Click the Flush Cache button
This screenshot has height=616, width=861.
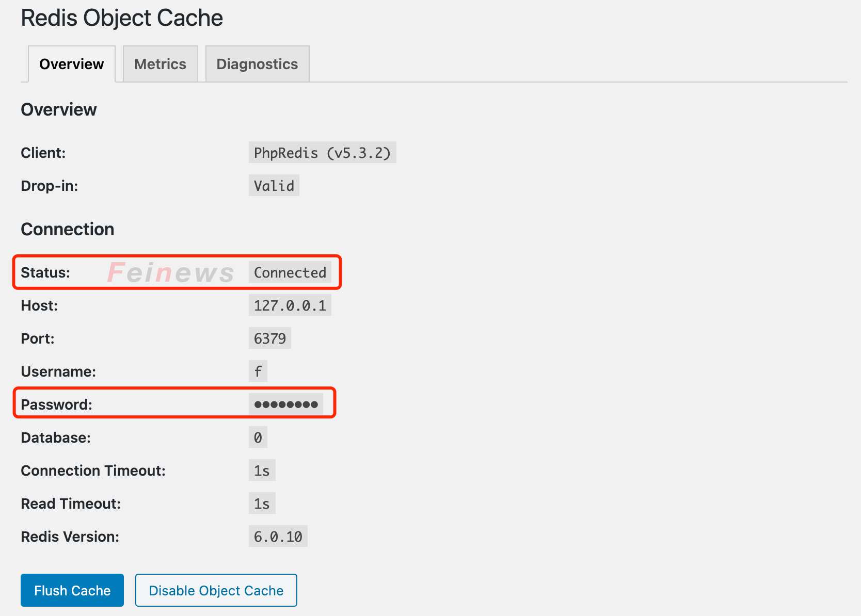(72, 590)
